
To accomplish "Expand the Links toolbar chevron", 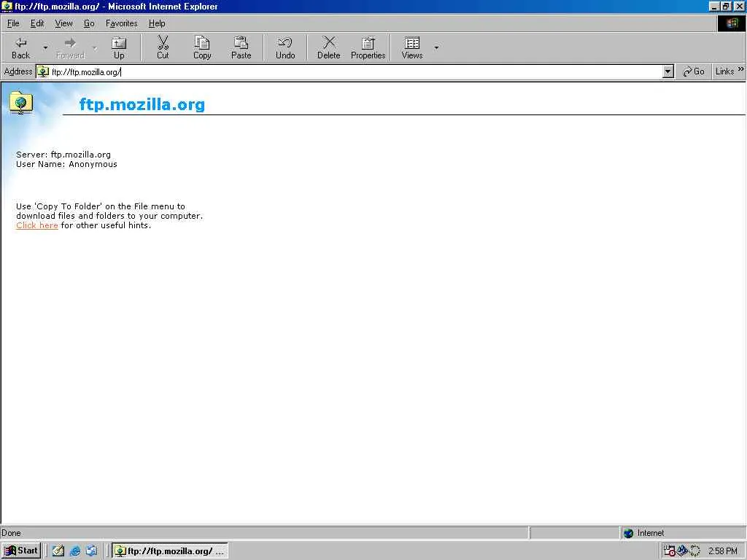I will (x=741, y=69).
